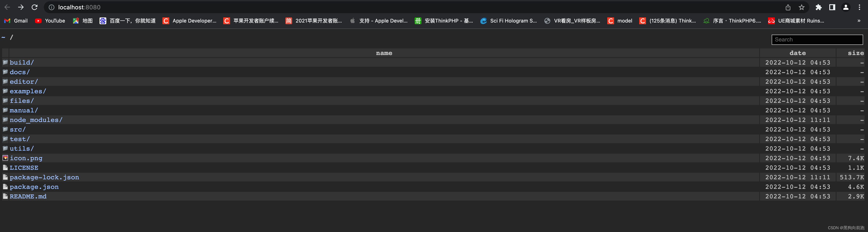868x232 pixels.
Task: Open the 百度一下，你就知道 bookmark
Action: pyautogui.click(x=127, y=21)
